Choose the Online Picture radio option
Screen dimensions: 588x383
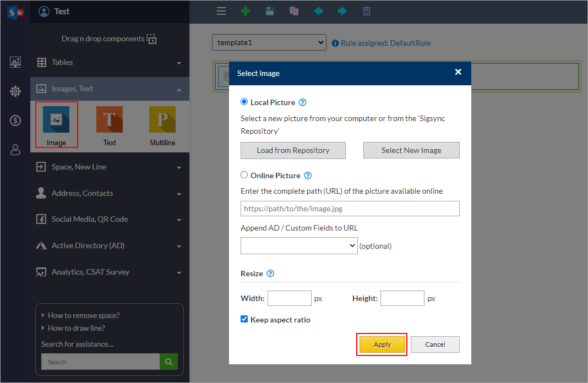pos(244,175)
